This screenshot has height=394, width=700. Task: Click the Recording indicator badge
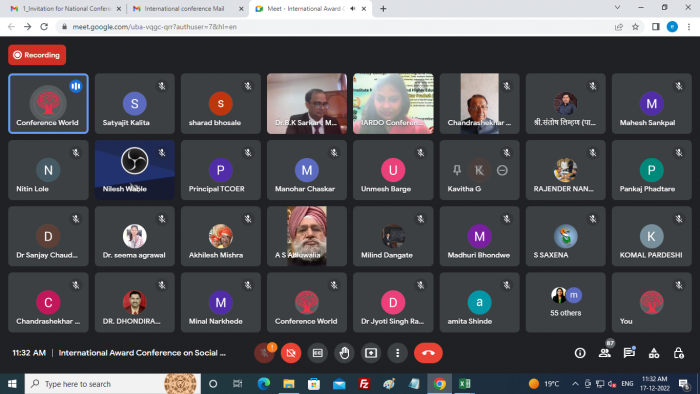point(37,55)
